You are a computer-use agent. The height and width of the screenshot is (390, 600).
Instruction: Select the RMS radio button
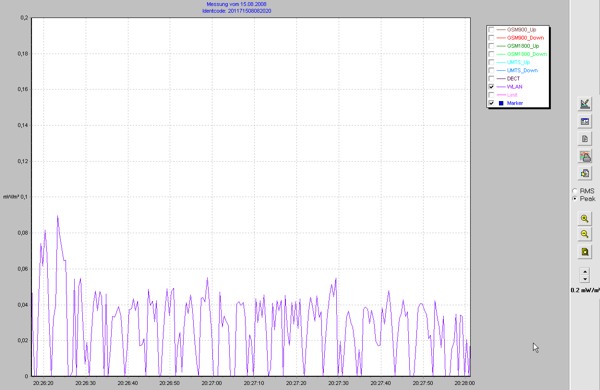[x=575, y=191]
